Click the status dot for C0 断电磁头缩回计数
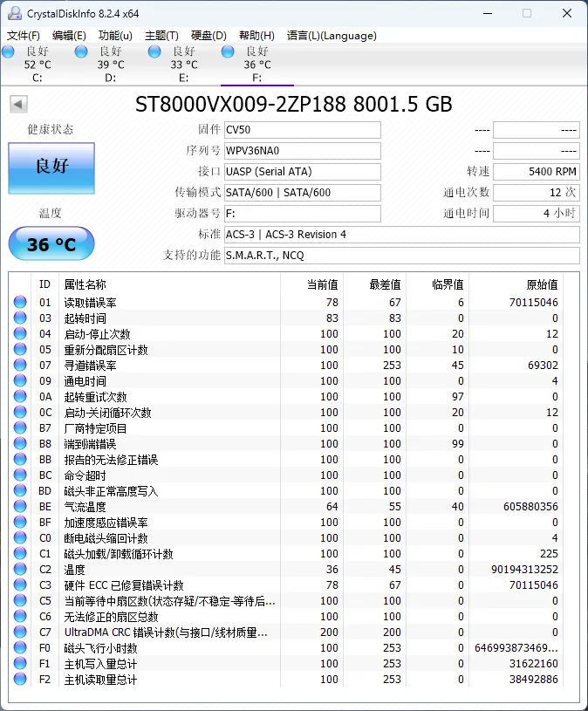Viewport: 588px width, 711px height. 20,537
